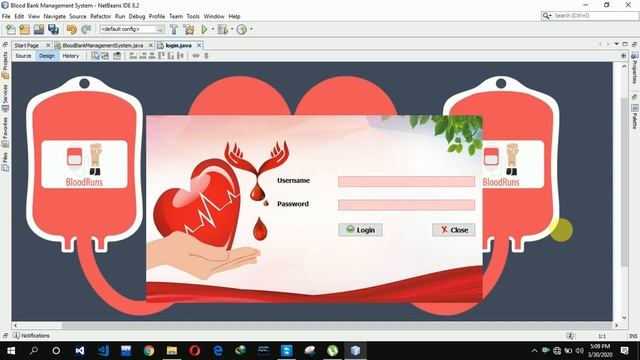This screenshot has height=360, width=640.
Task: Click the Save All toolbar icon
Action: point(53,29)
